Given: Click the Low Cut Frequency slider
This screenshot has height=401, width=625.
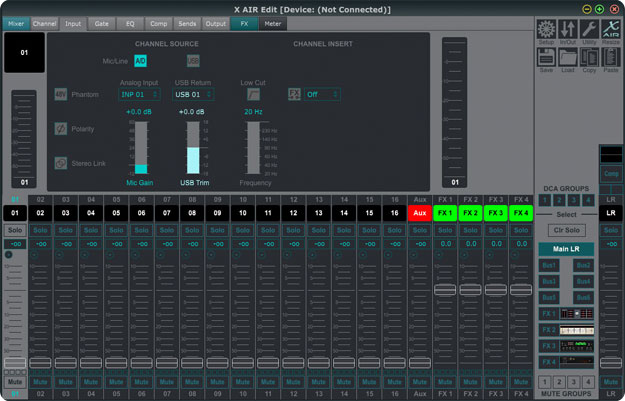Looking at the screenshot, I should click(254, 147).
